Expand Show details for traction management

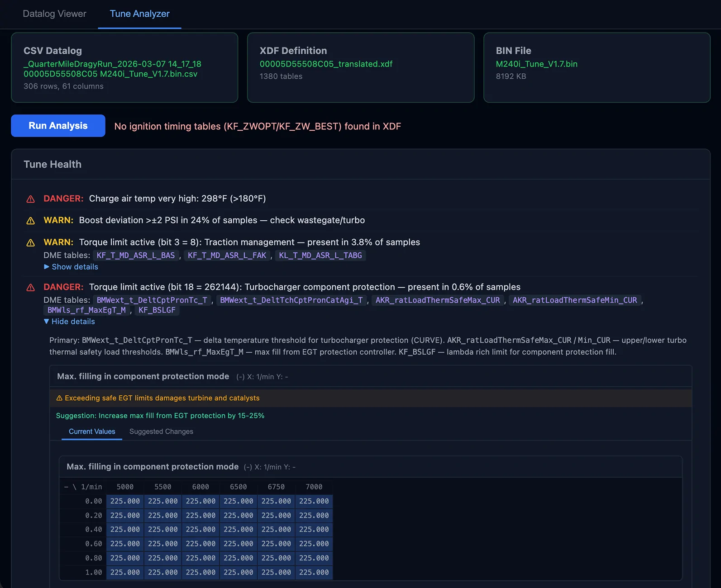pyautogui.click(x=71, y=267)
